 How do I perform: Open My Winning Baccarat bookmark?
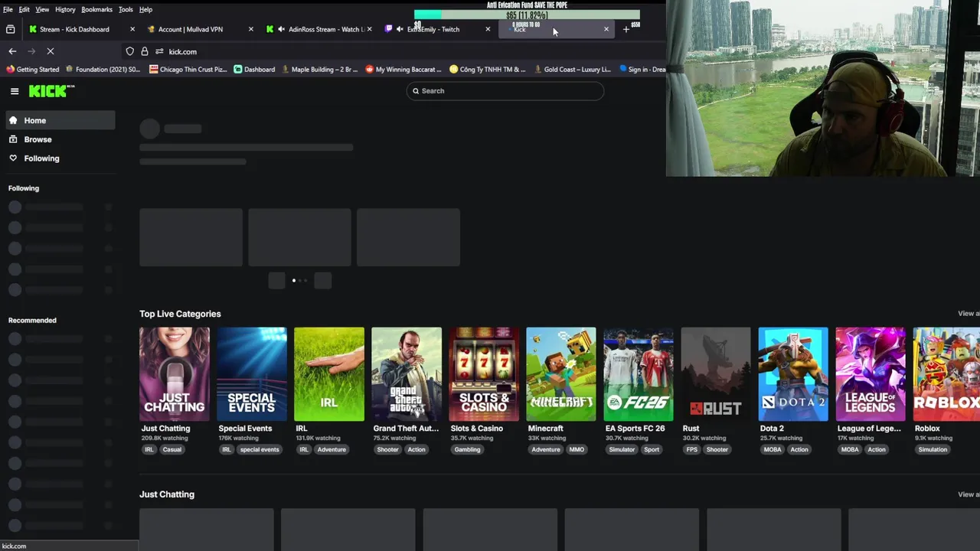[x=403, y=70]
